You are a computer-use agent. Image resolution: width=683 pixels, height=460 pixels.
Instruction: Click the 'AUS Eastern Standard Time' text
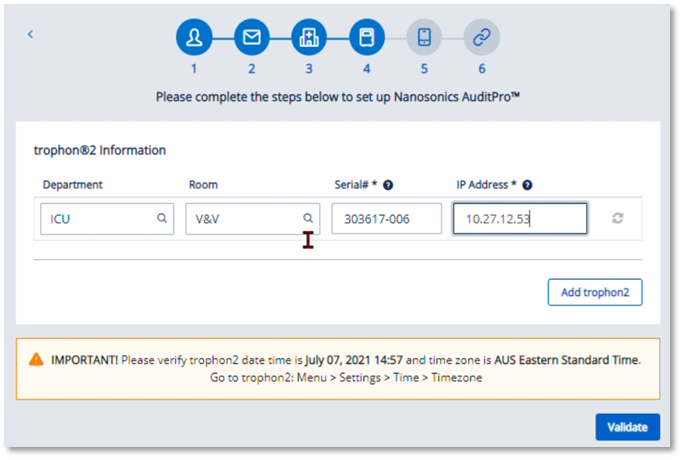(x=567, y=360)
